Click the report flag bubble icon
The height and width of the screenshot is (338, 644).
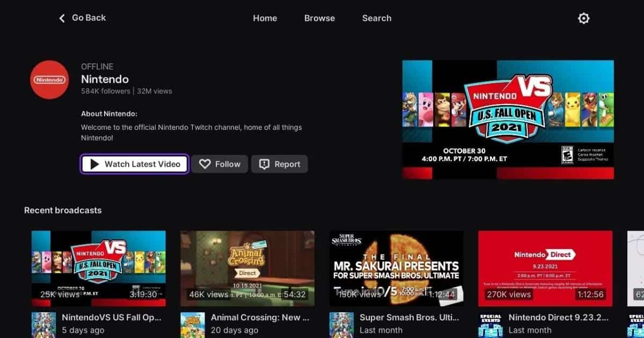click(x=264, y=164)
